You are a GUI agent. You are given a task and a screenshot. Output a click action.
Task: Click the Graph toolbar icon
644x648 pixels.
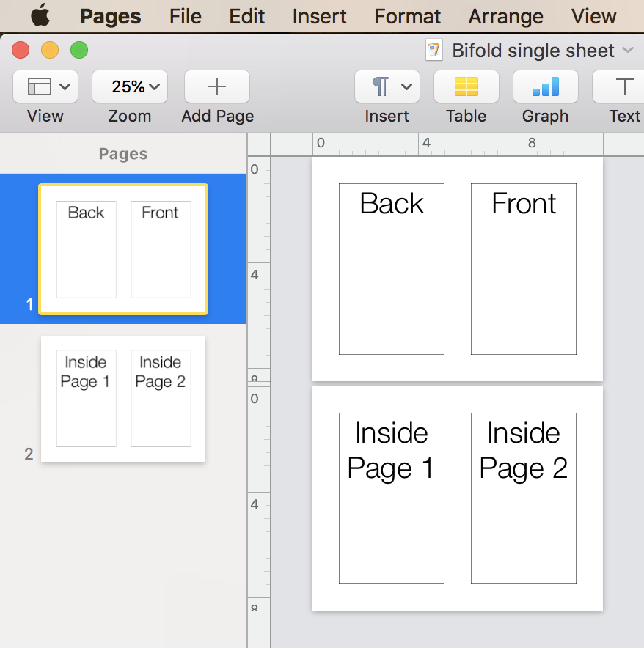click(x=546, y=86)
